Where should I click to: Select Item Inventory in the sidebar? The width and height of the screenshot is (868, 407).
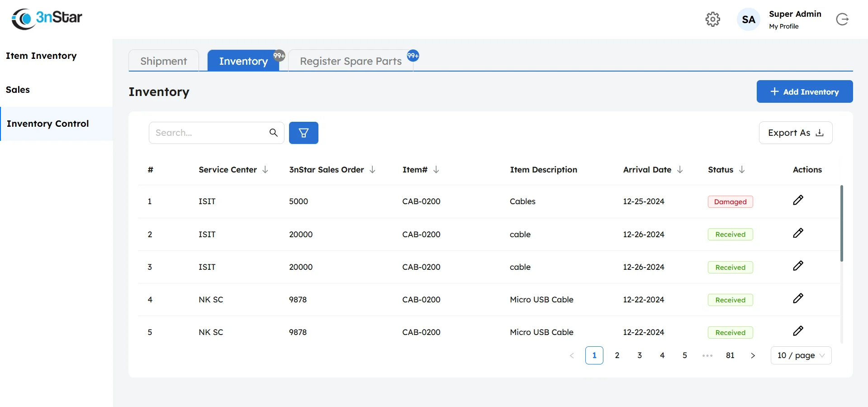point(41,56)
